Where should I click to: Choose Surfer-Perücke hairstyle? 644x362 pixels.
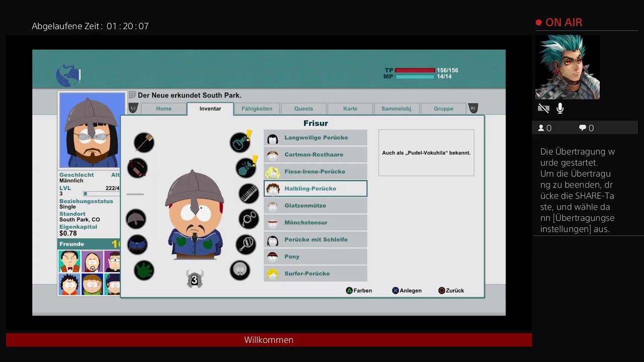click(315, 274)
